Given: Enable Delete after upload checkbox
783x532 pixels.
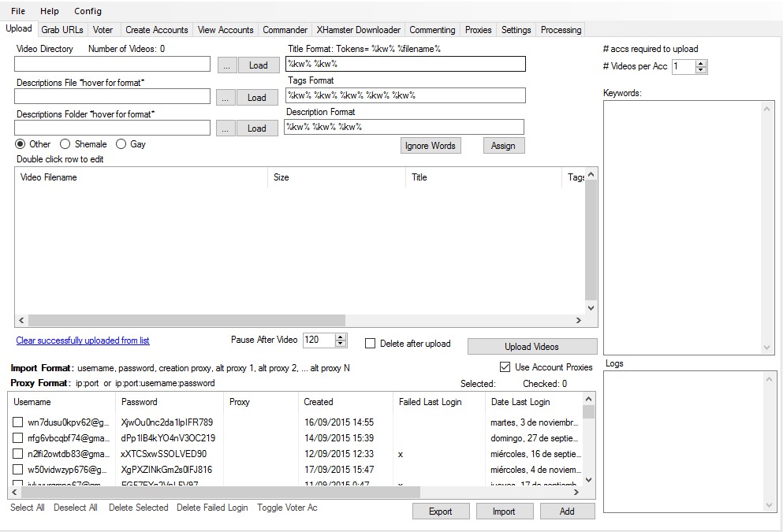Looking at the screenshot, I should pos(370,344).
